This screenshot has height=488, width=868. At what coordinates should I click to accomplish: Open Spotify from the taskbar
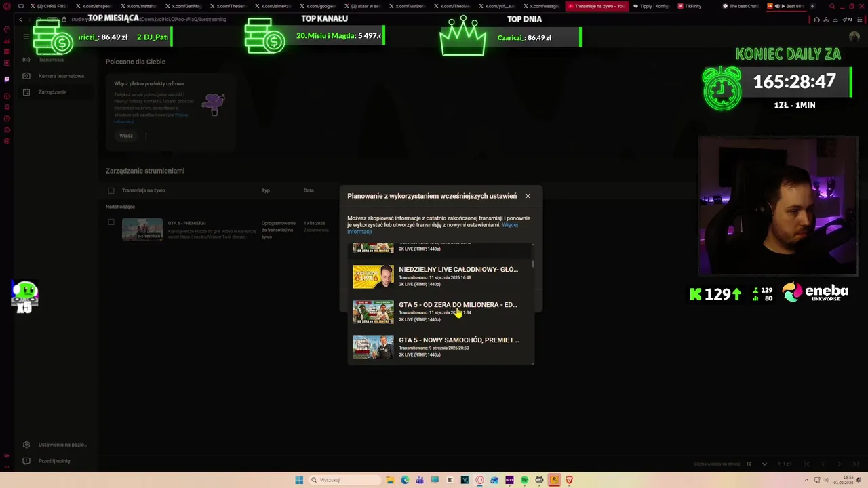click(524, 480)
